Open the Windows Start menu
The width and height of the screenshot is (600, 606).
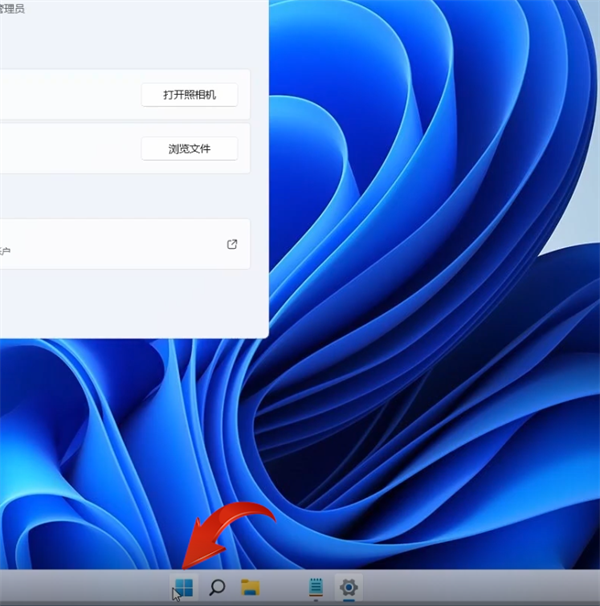(183, 587)
